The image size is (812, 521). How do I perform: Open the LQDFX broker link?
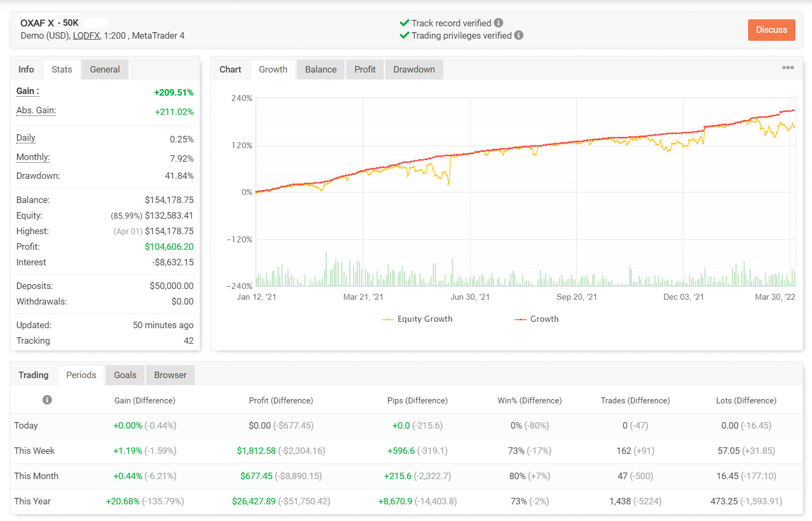[86, 35]
